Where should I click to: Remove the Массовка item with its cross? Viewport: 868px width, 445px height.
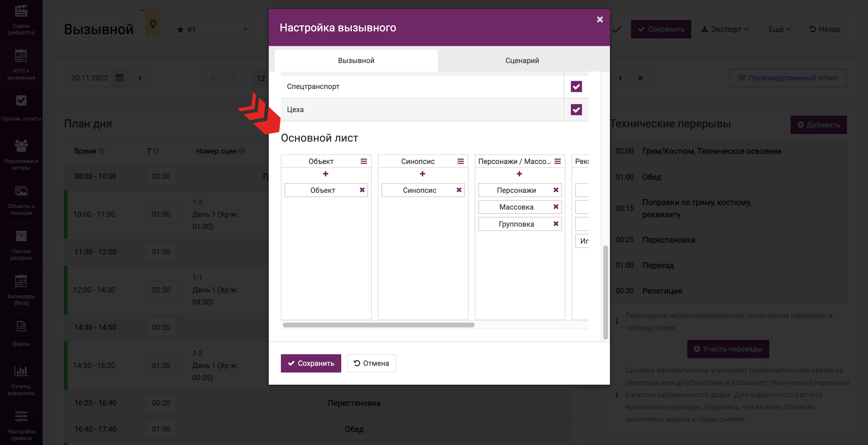[556, 207]
